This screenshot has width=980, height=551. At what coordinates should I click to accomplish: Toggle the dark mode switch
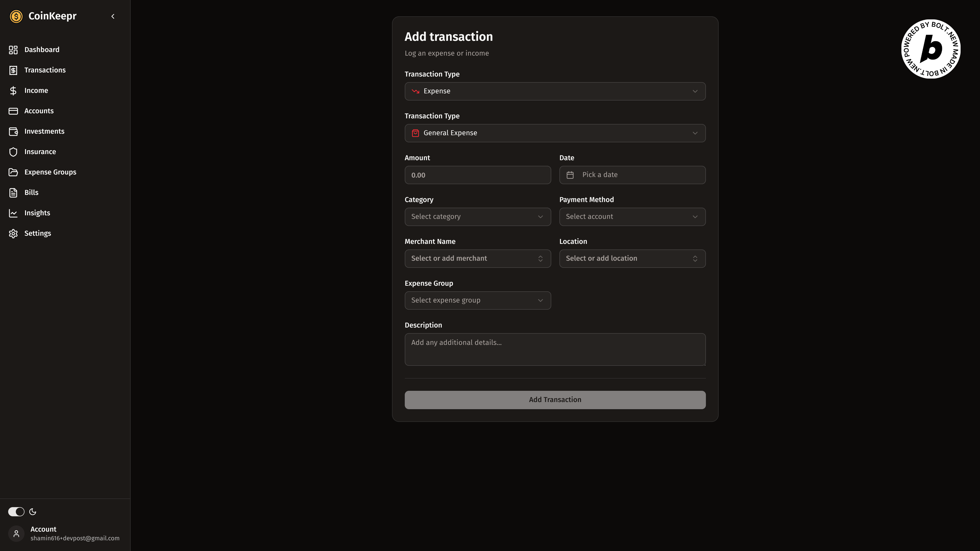tap(16, 511)
